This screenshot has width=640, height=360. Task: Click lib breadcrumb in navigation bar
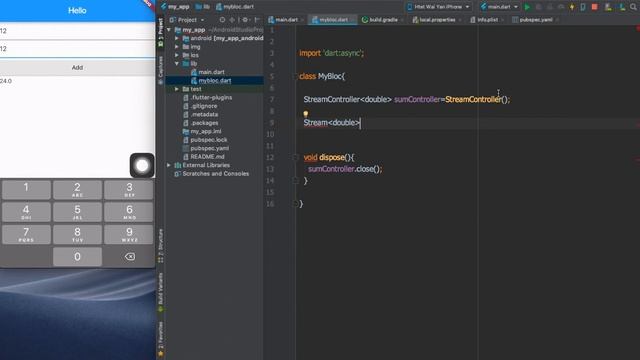point(203,7)
